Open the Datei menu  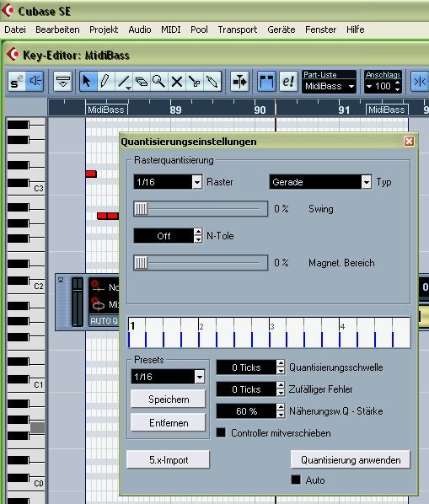pyautogui.click(x=15, y=29)
